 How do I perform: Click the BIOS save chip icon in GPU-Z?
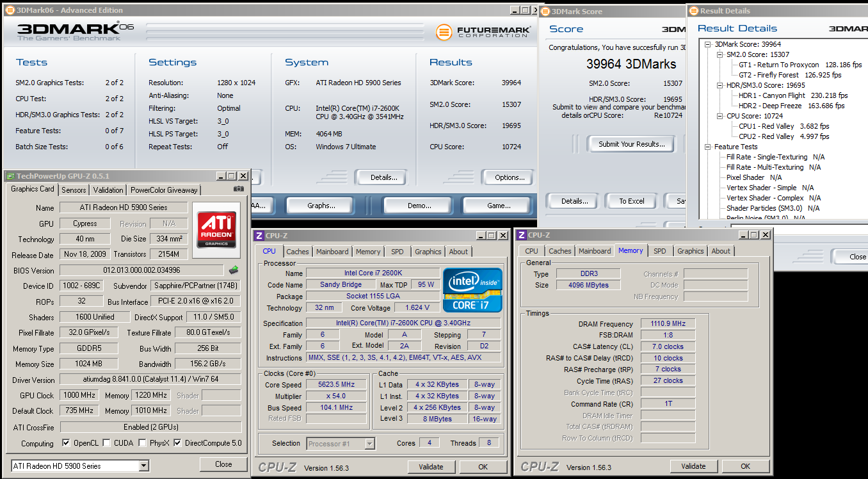pyautogui.click(x=234, y=270)
